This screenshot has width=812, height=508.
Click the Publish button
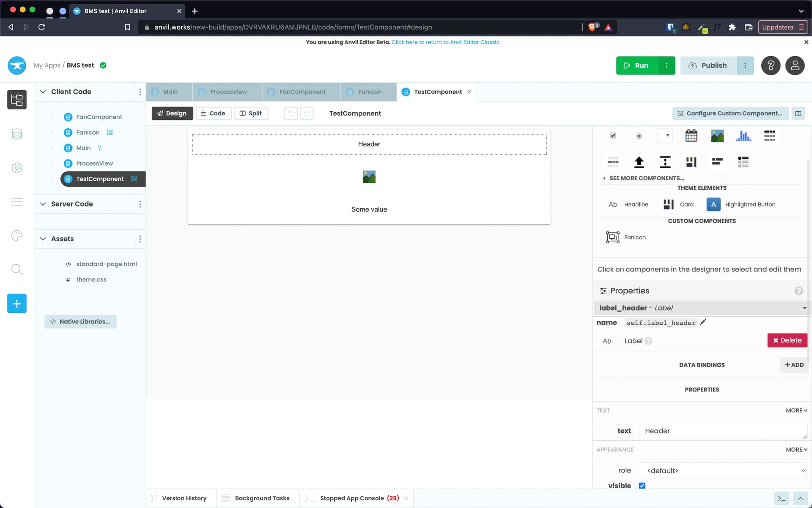[708, 65]
